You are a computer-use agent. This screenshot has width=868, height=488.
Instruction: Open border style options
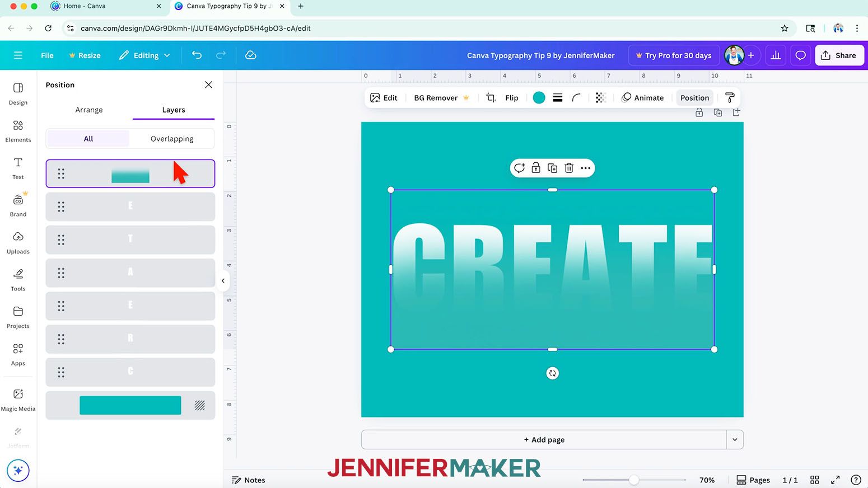click(558, 97)
